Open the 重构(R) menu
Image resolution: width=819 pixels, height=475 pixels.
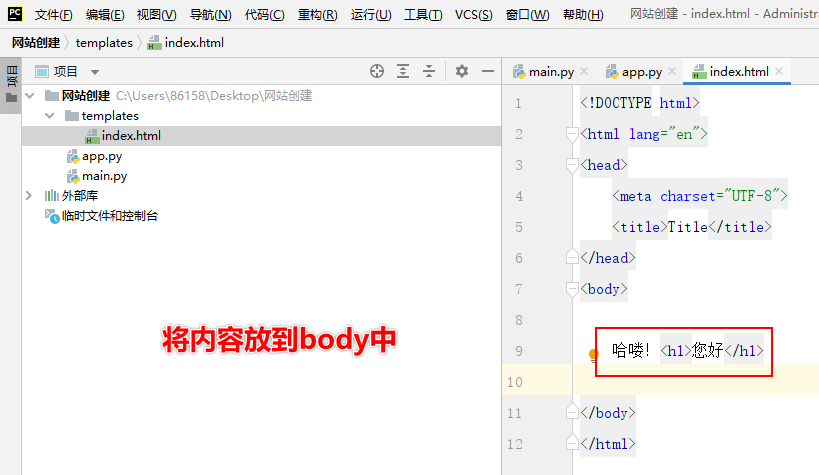point(318,15)
